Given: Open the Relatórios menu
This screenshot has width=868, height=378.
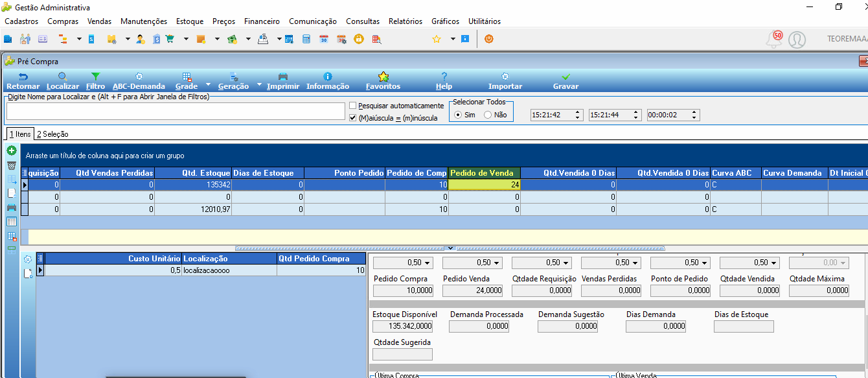Looking at the screenshot, I should (x=405, y=21).
